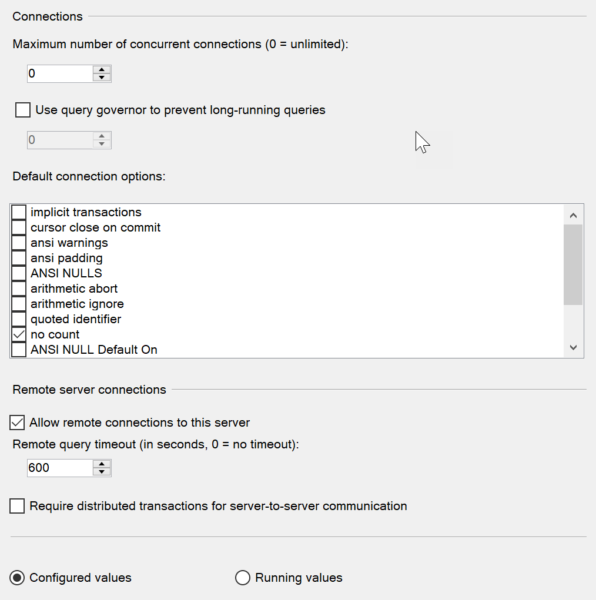Increase remote query timeout with up arrow
Screen dimensions: 596x600
[x=102, y=464]
